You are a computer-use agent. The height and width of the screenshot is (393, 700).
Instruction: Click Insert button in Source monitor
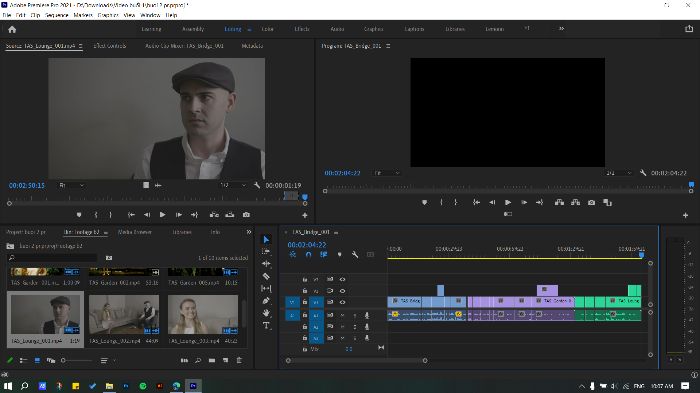(x=214, y=215)
